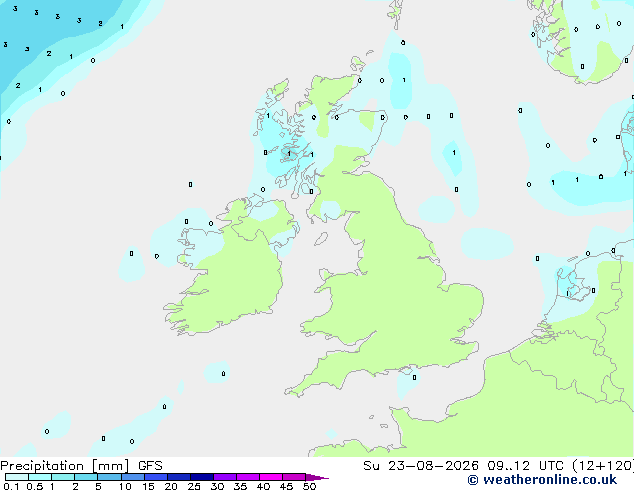Select the 2–5 mm legend color swatch
634x490 pixels.
[86, 477]
